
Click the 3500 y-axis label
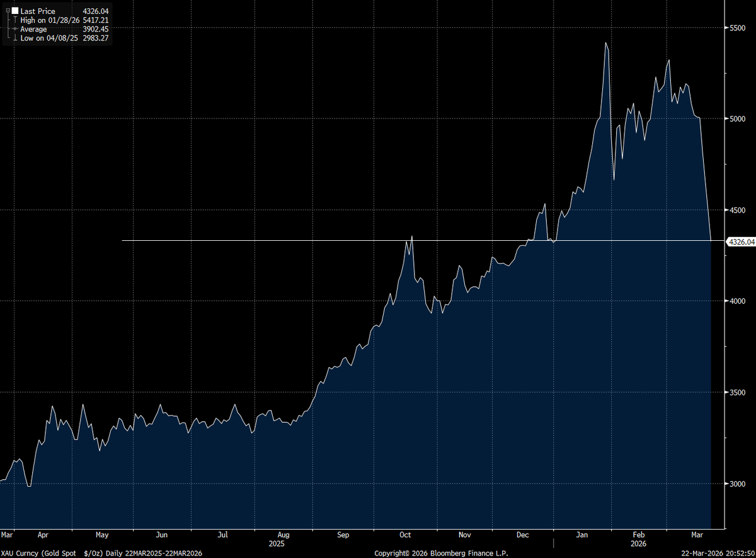coord(737,392)
